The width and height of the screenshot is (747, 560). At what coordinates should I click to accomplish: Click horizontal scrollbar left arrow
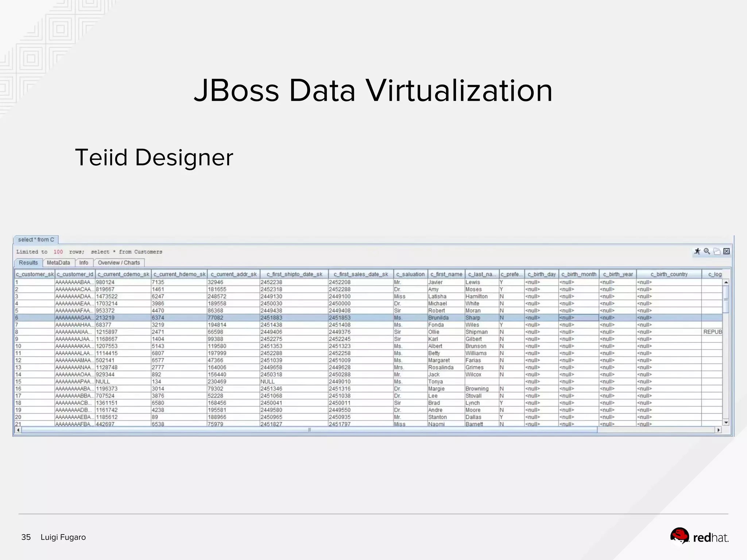point(18,430)
